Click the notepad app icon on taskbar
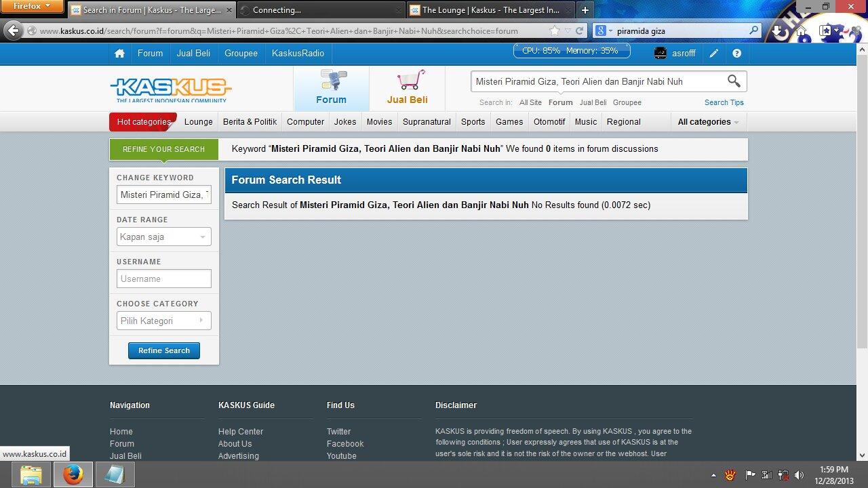 pos(115,474)
